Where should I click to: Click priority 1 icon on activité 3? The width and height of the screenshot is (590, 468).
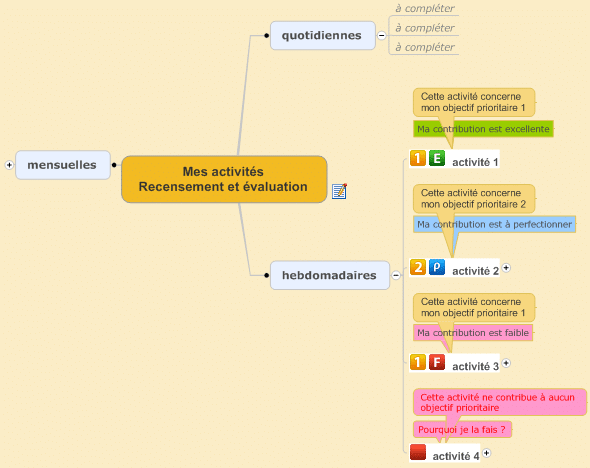[x=418, y=362]
